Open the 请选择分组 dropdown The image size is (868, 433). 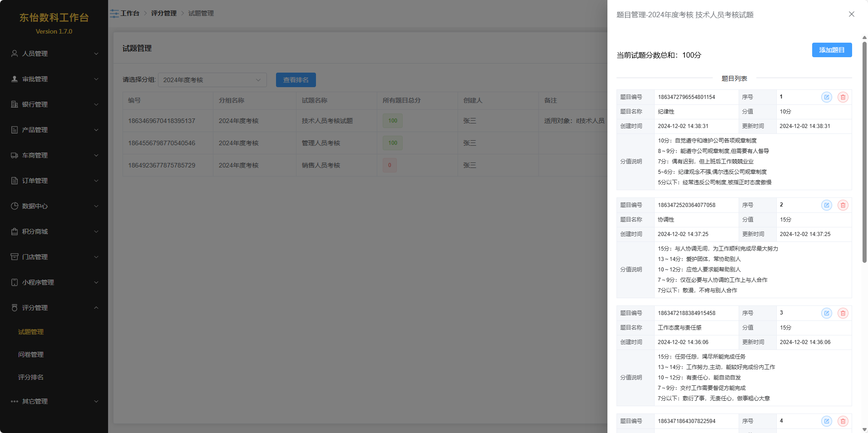coord(212,80)
